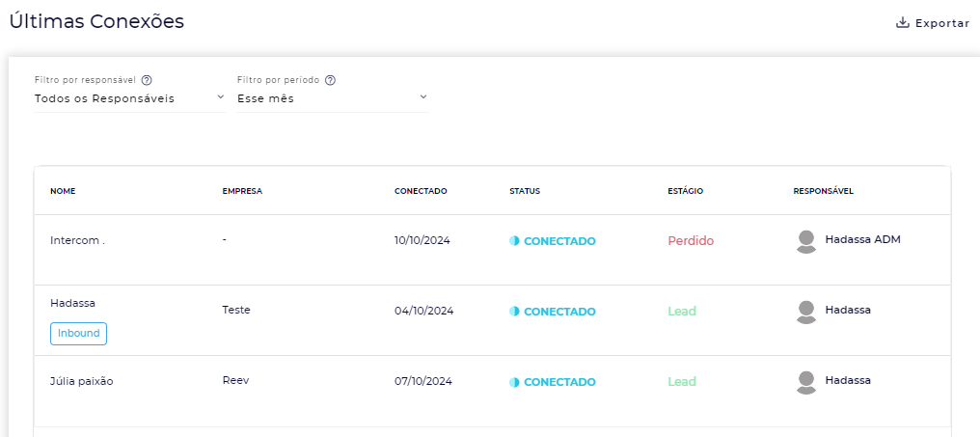Click status icon in Intercom row
The width and height of the screenshot is (980, 437).
(514, 241)
